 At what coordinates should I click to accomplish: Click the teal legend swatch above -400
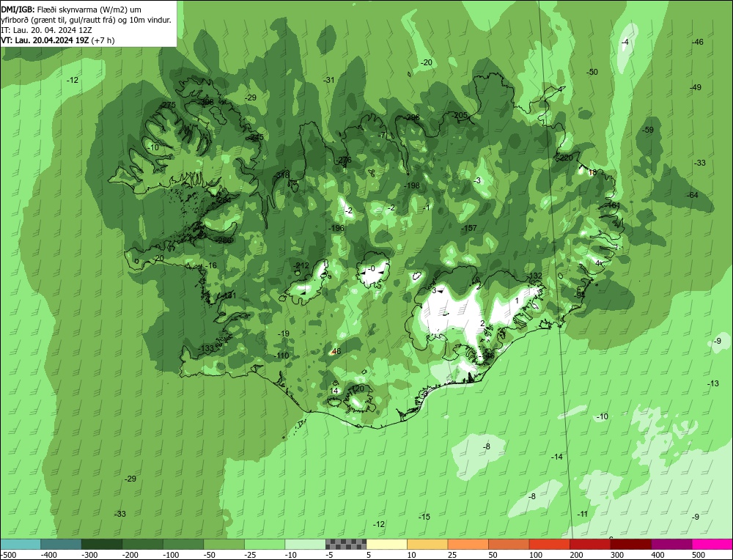62,544
